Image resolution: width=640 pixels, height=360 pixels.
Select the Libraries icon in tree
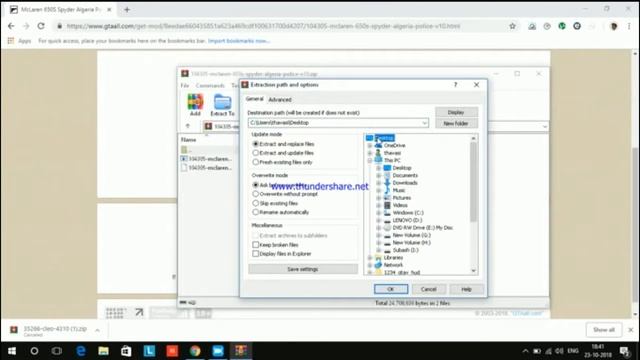[x=378, y=258]
